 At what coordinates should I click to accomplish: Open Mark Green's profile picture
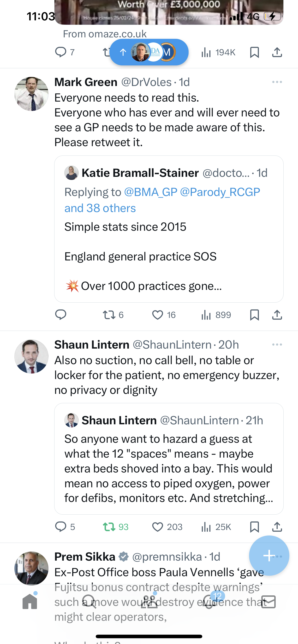[x=31, y=94]
